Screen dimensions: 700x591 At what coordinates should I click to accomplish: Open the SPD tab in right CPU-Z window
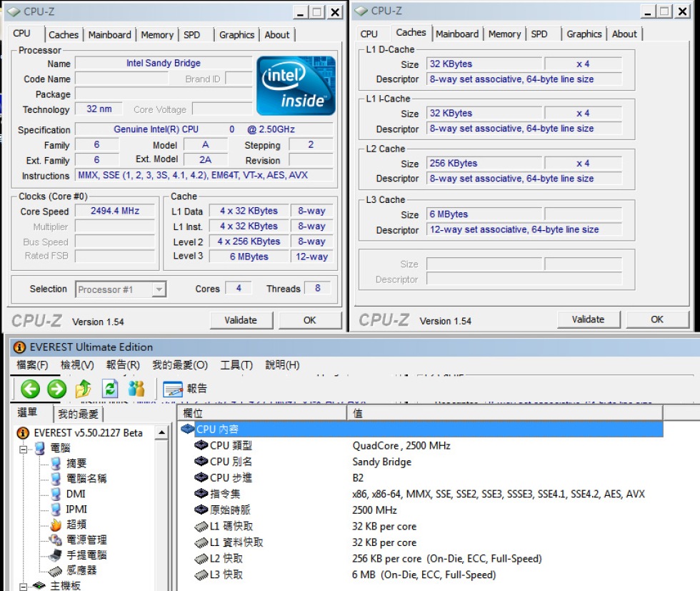tap(539, 34)
